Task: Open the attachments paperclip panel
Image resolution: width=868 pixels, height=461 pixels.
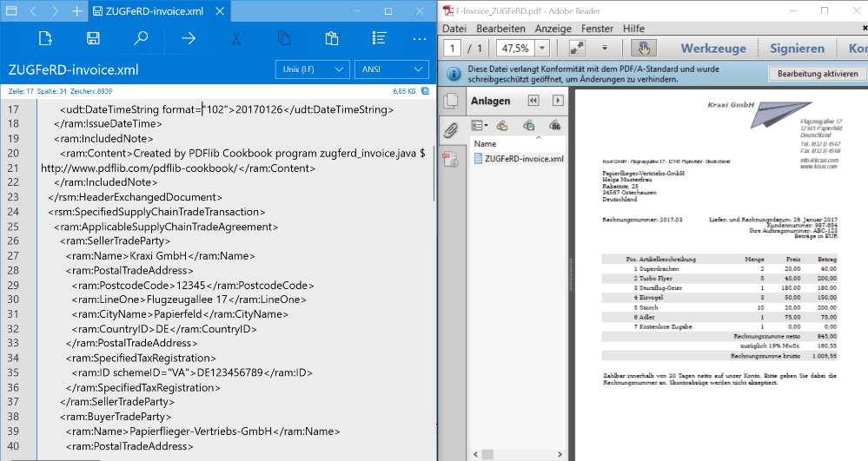Action: point(450,130)
